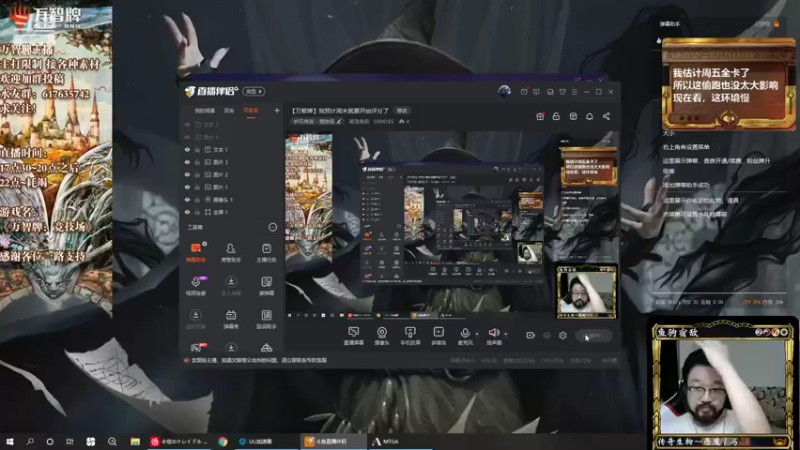
Task: Show the hidden 图片 4 layer
Action: pyautogui.click(x=187, y=137)
